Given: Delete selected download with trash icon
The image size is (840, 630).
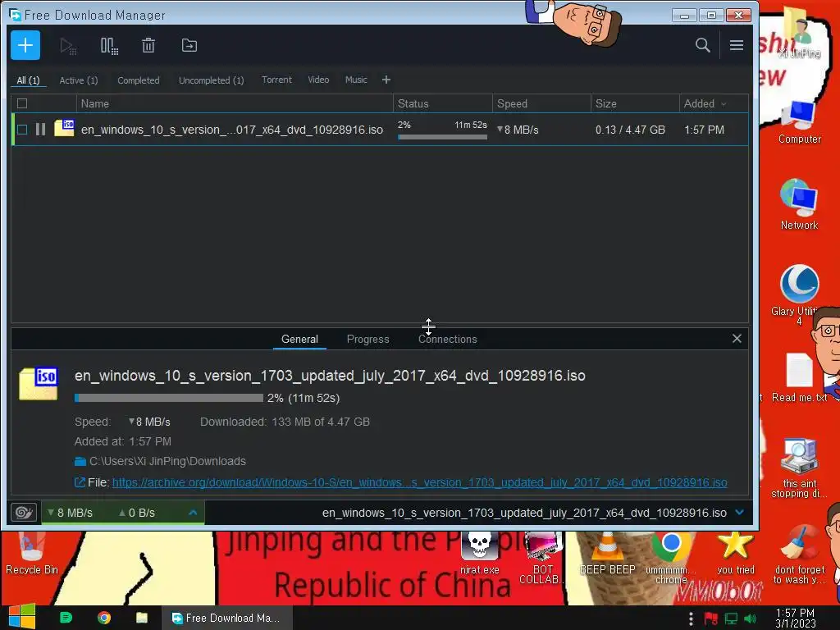Looking at the screenshot, I should coord(148,46).
